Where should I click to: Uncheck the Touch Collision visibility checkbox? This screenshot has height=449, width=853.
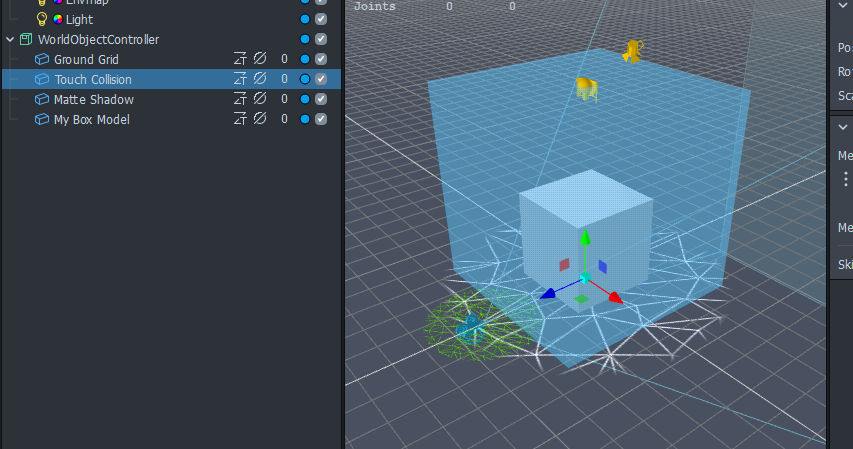pos(321,79)
